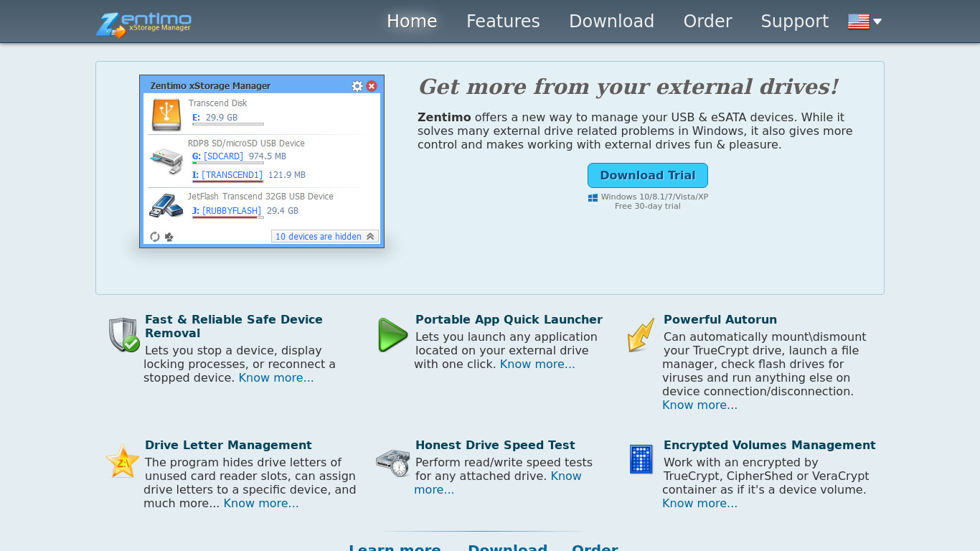Click the refresh icon in xStorage Manager
This screenshot has width=980, height=551.
154,237
